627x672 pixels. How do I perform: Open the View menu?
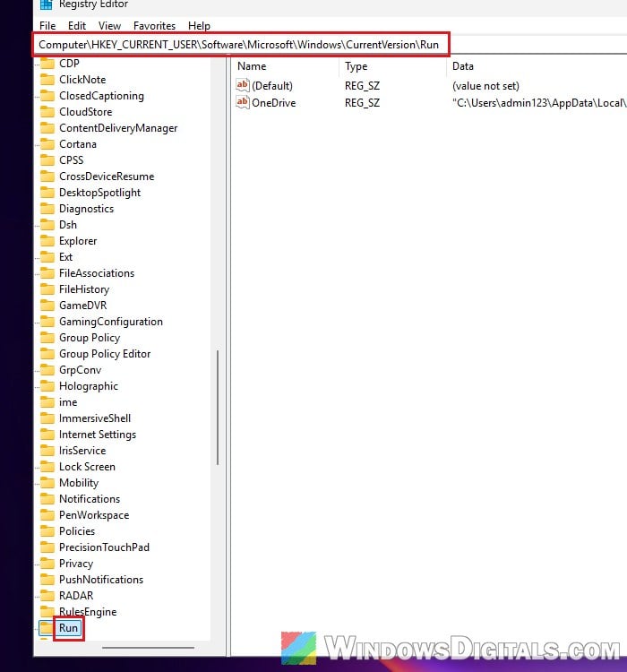point(109,26)
